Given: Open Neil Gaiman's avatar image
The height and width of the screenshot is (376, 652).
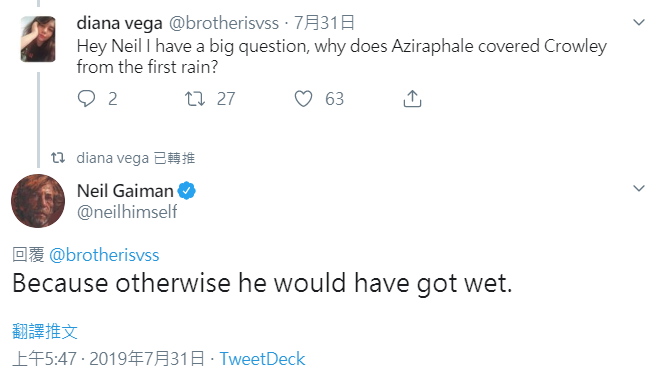Looking at the screenshot, I should pyautogui.click(x=38, y=201).
